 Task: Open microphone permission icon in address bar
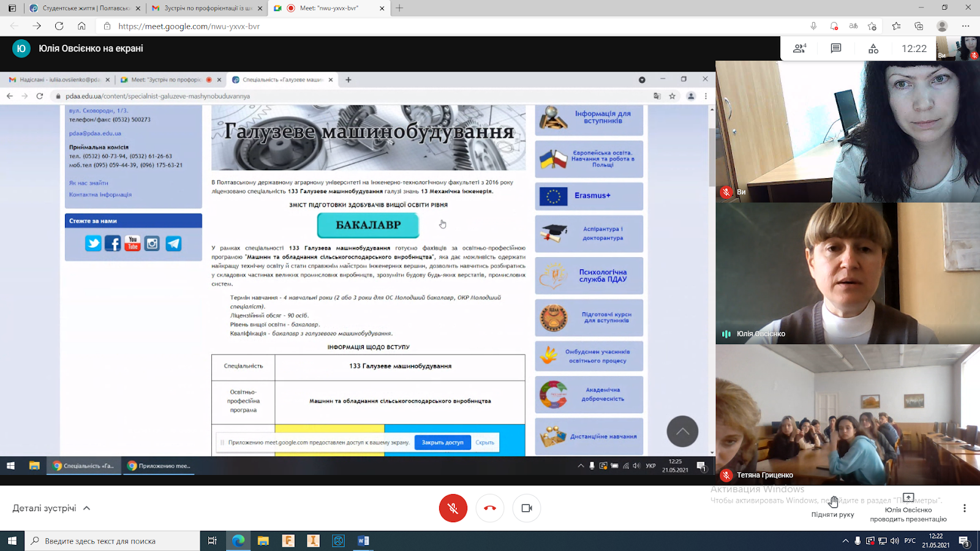(x=813, y=26)
